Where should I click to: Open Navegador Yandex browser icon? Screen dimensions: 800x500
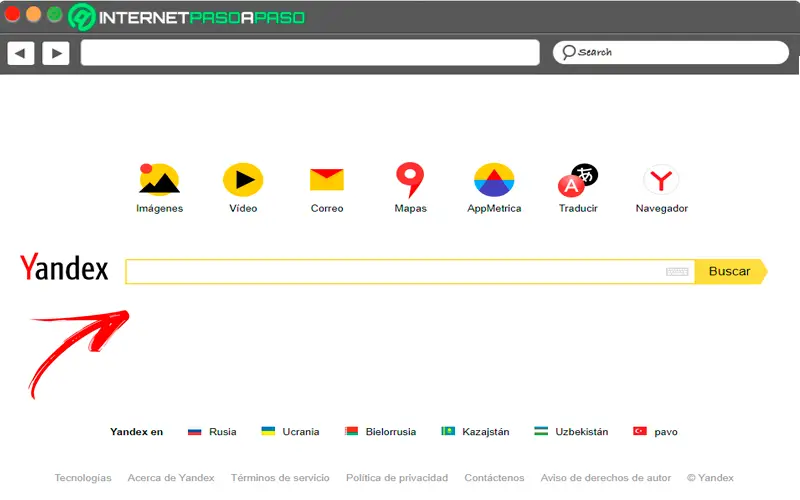pos(661,180)
